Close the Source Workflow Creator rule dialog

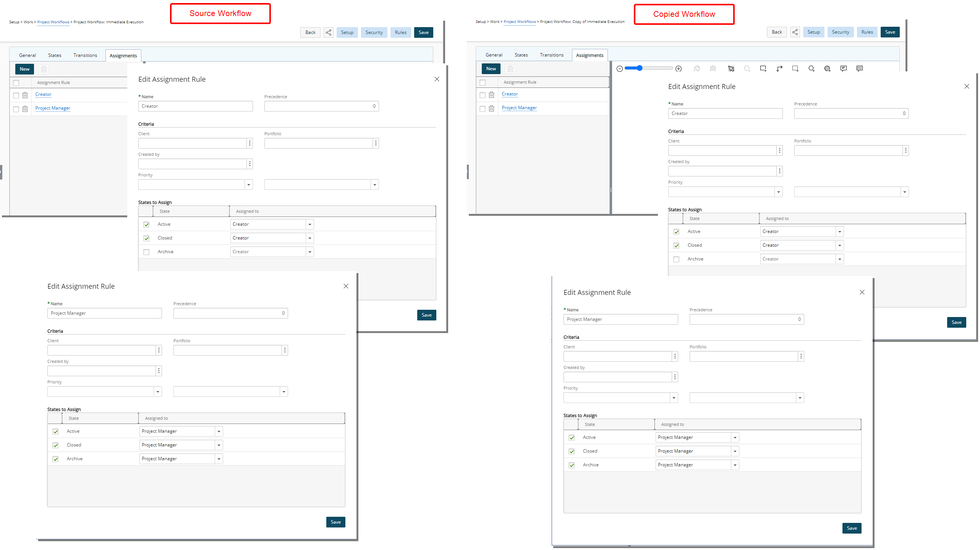point(437,79)
